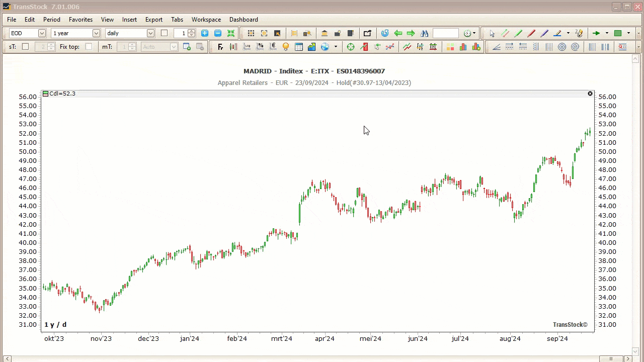Screen dimensions: 644x362
Task: Click the yellow light bulb icon
Action: point(286,47)
